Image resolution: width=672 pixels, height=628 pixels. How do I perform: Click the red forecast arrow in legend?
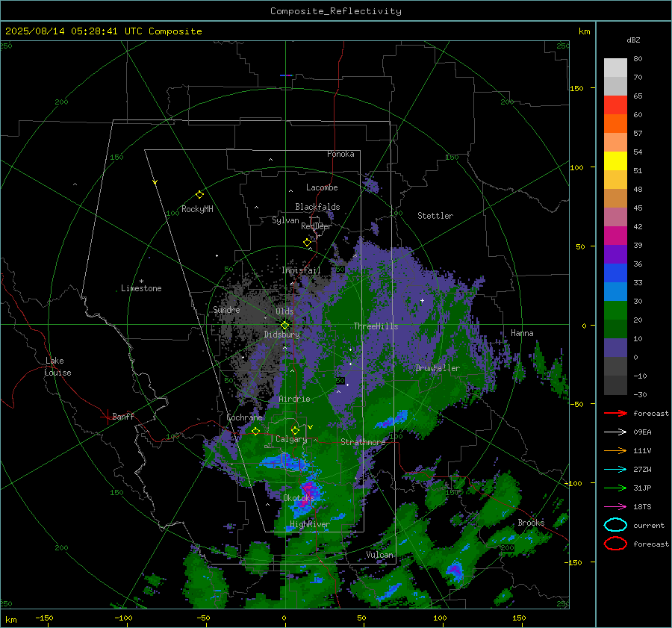click(x=615, y=413)
